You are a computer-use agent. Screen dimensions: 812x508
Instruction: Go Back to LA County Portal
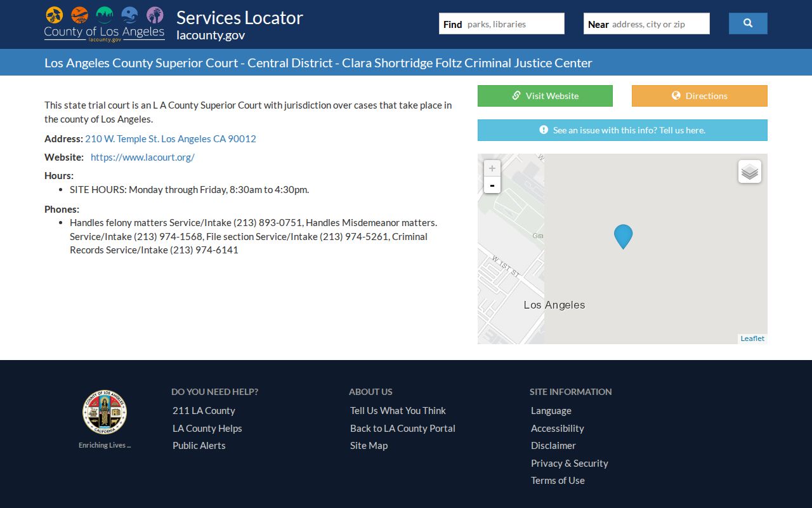(403, 429)
